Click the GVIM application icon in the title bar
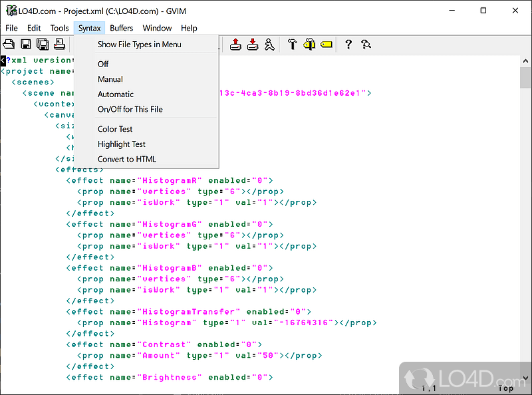 (11, 11)
